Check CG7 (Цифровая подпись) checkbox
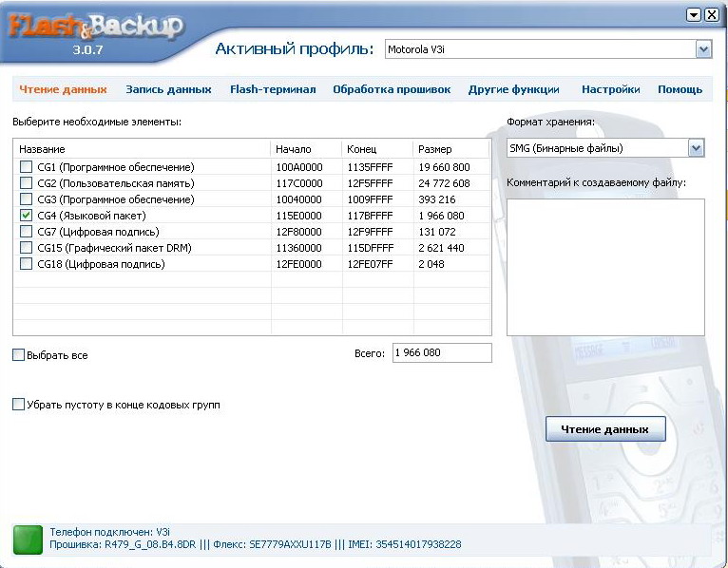 point(26,231)
